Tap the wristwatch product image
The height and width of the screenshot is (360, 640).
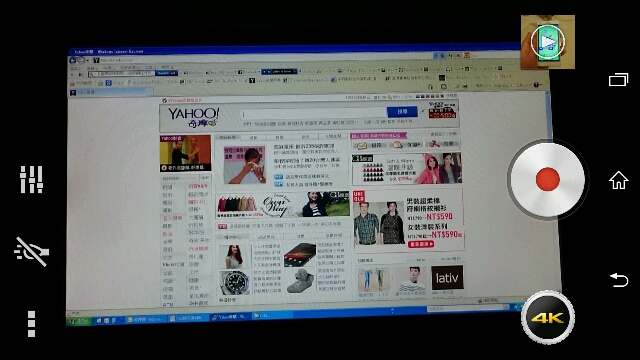click(x=234, y=282)
